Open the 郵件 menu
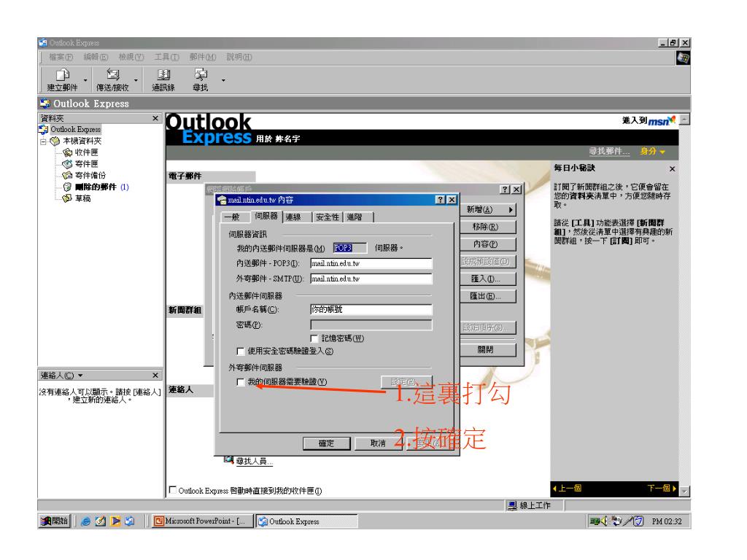 [x=203, y=57]
